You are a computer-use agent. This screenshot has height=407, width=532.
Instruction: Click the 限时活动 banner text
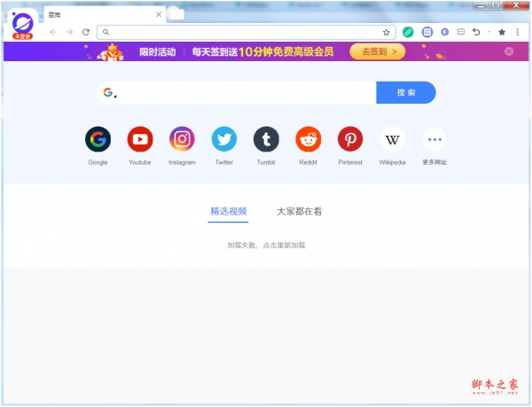158,52
